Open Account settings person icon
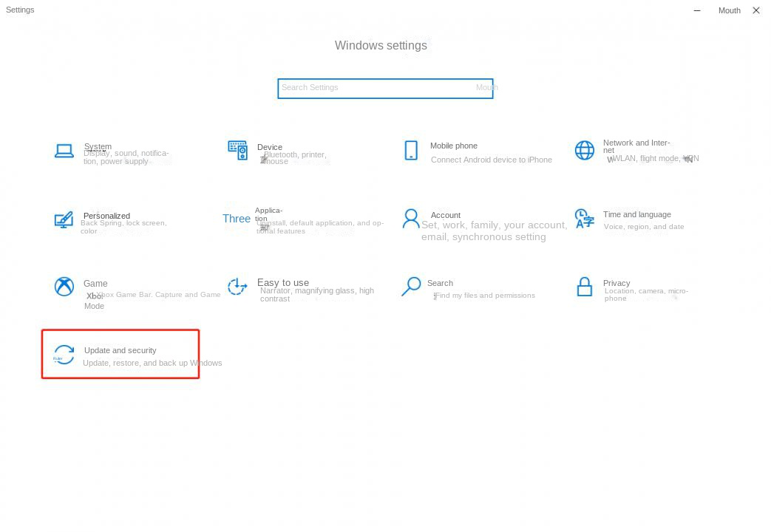The image size is (771, 532). coord(411,219)
